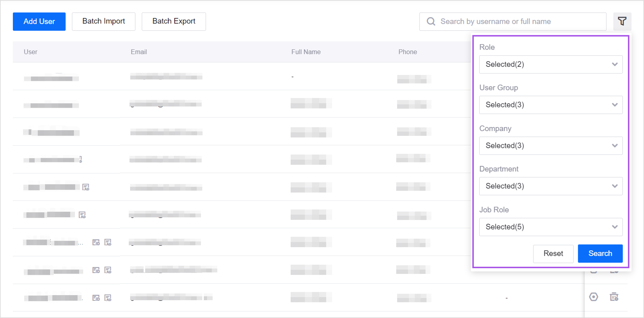The height and width of the screenshot is (318, 644).
Task: Click the AD badge icon in seventh user row
Action: coord(108,242)
